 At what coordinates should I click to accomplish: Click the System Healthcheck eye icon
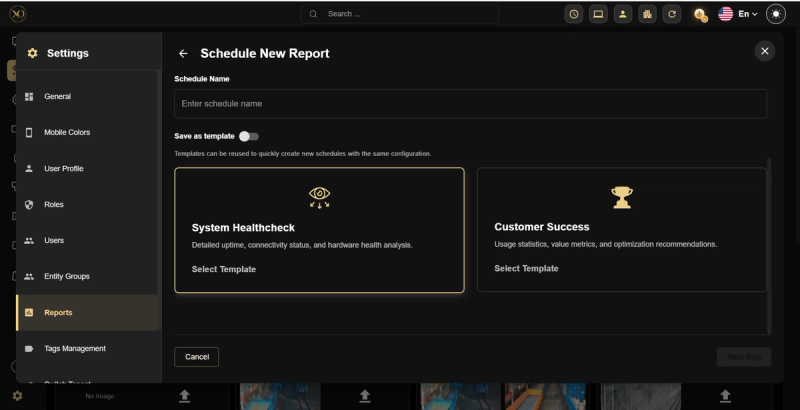click(x=319, y=197)
